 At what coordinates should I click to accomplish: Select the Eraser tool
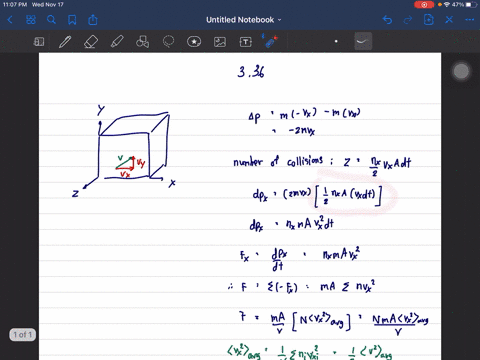click(x=91, y=42)
